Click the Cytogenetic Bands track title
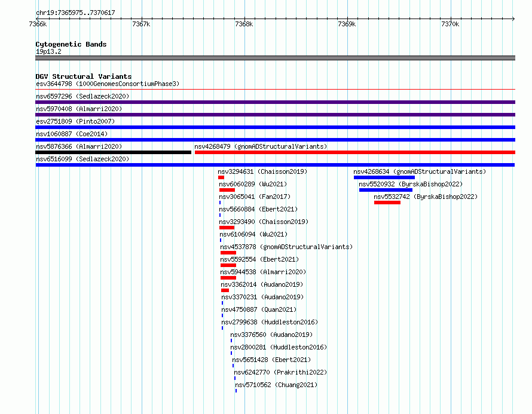Screen dimensions: 532x414 tap(71, 44)
